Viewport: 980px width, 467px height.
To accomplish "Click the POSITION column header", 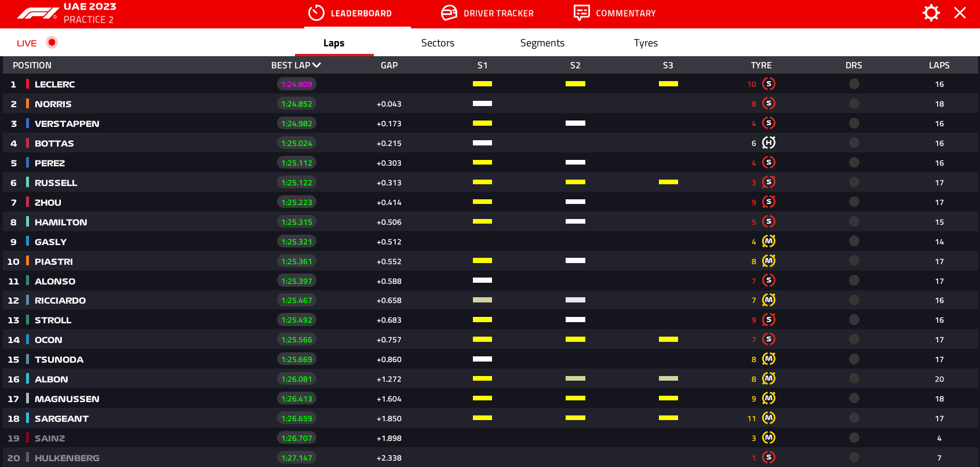I will [32, 65].
